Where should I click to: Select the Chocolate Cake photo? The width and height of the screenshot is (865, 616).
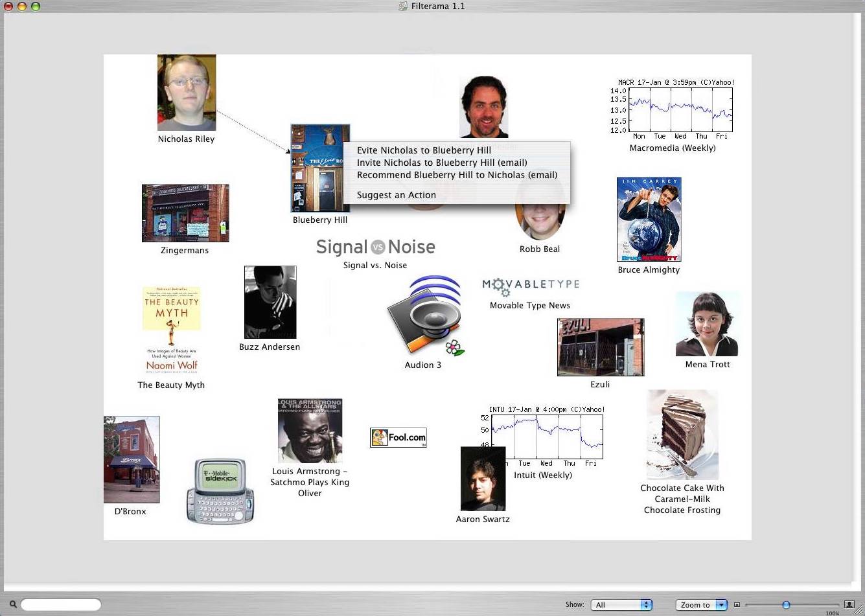[x=682, y=435]
